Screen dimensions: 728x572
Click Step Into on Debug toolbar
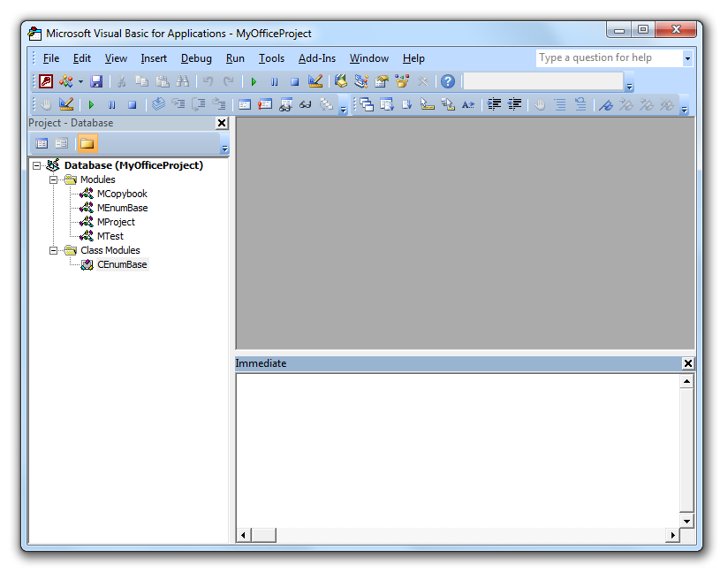click(x=178, y=104)
